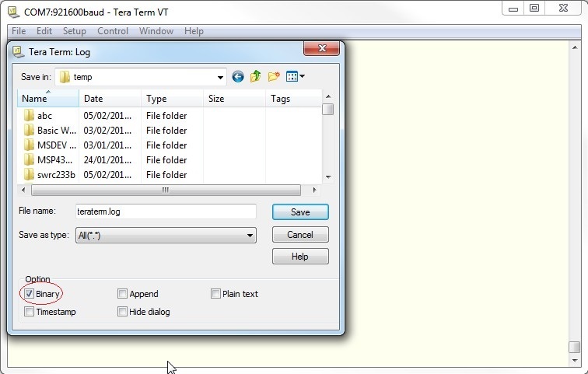The image size is (588, 374).
Task: Click the file list horizontal scrollbar
Action: click(x=166, y=190)
